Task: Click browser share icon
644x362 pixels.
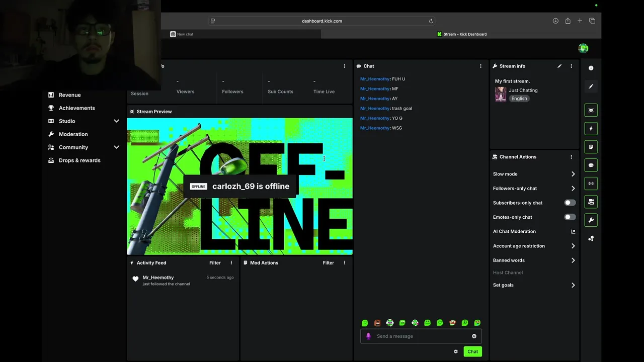Action: coord(568,21)
